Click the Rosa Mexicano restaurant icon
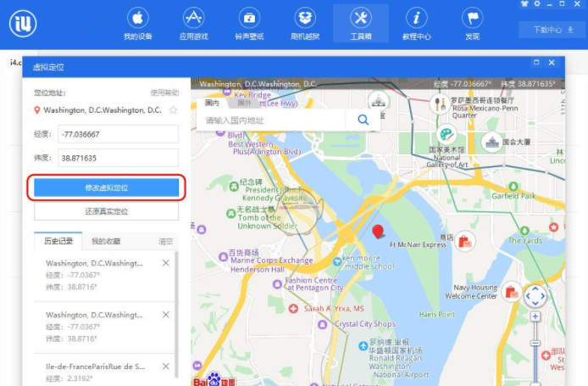Screen dimensions: 588x386 pyautogui.click(x=440, y=103)
